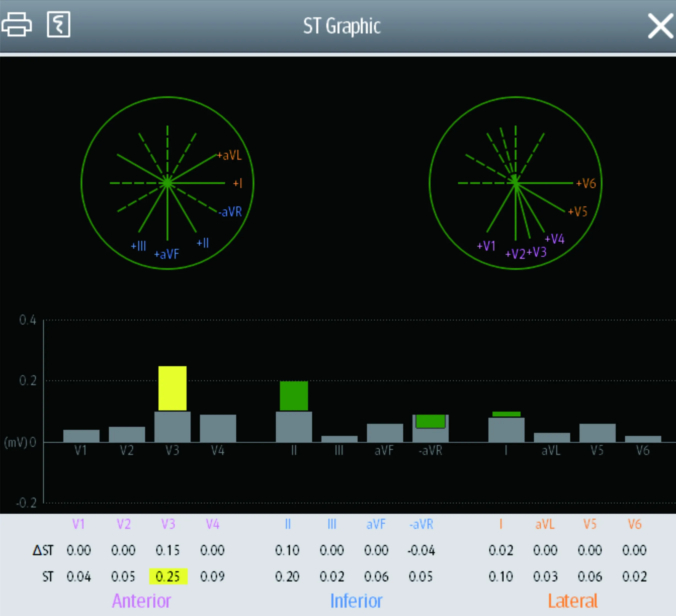Click the +V1 label in chest circle
Screen dimensions: 676x616
pos(486,246)
